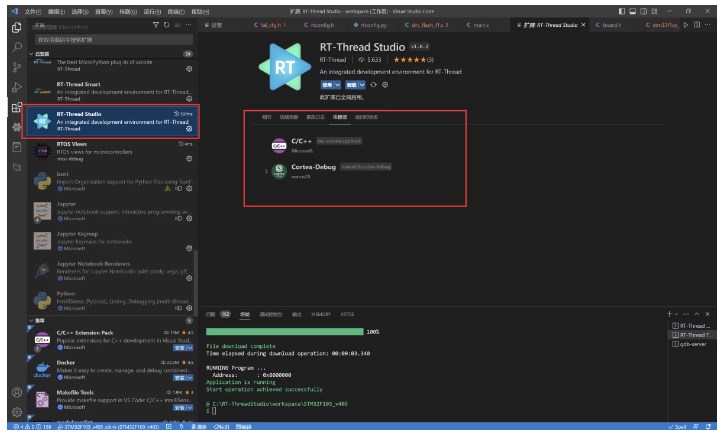Add a new terminal with plus icon
727x435 pixels.
click(x=670, y=314)
